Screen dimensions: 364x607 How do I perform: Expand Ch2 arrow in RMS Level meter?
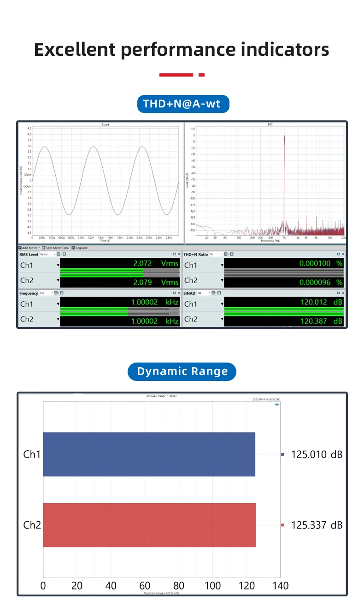(x=59, y=280)
